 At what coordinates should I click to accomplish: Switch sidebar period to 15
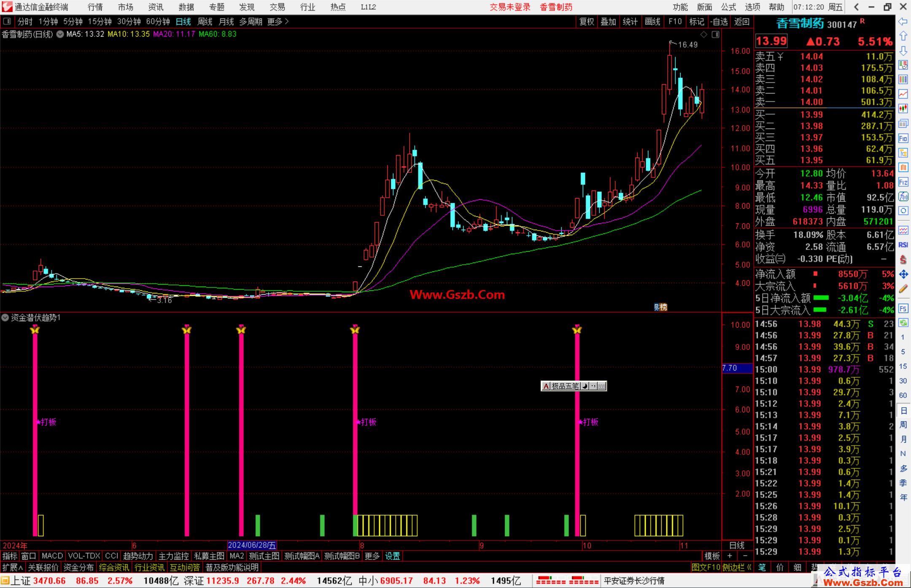pos(903,366)
